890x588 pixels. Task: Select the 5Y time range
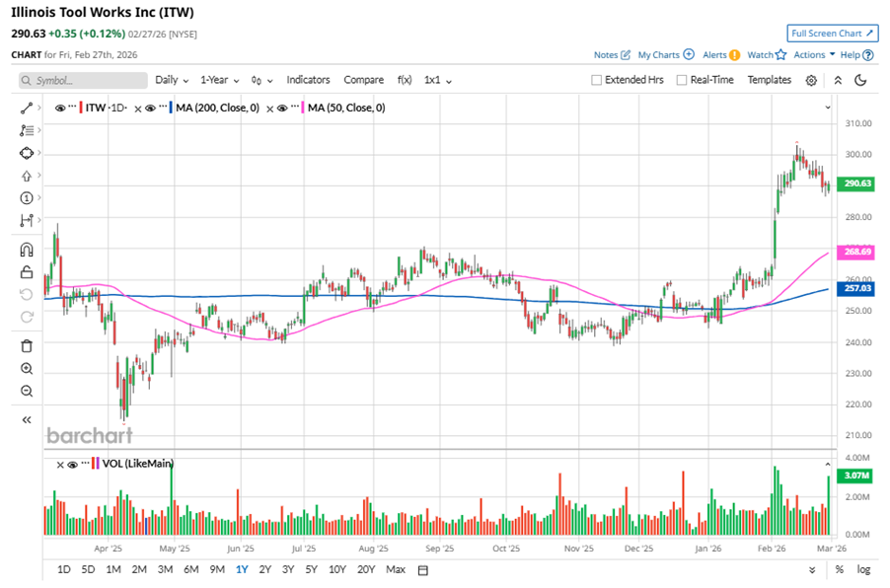312,569
